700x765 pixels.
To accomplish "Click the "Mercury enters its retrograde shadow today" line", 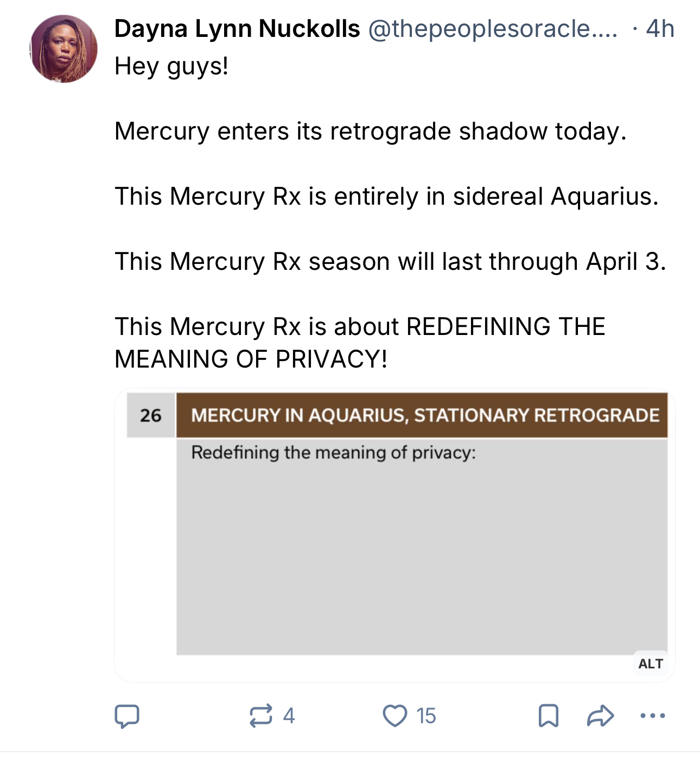I will 370,131.
